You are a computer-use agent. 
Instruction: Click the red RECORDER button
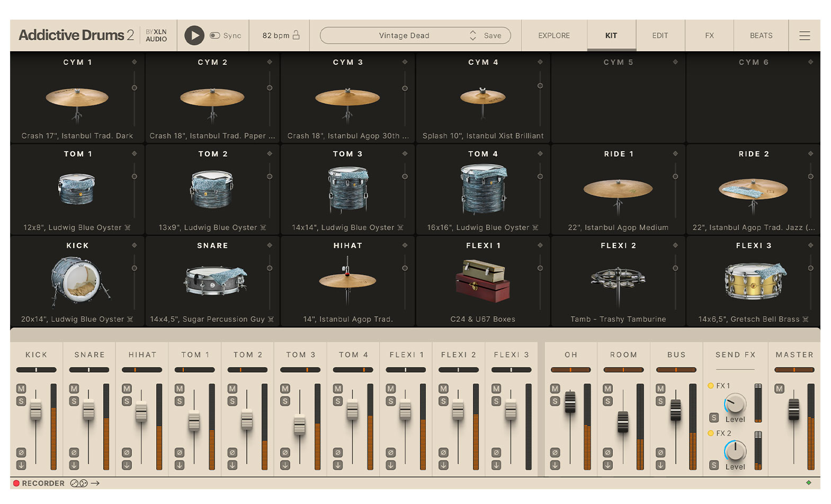point(16,483)
